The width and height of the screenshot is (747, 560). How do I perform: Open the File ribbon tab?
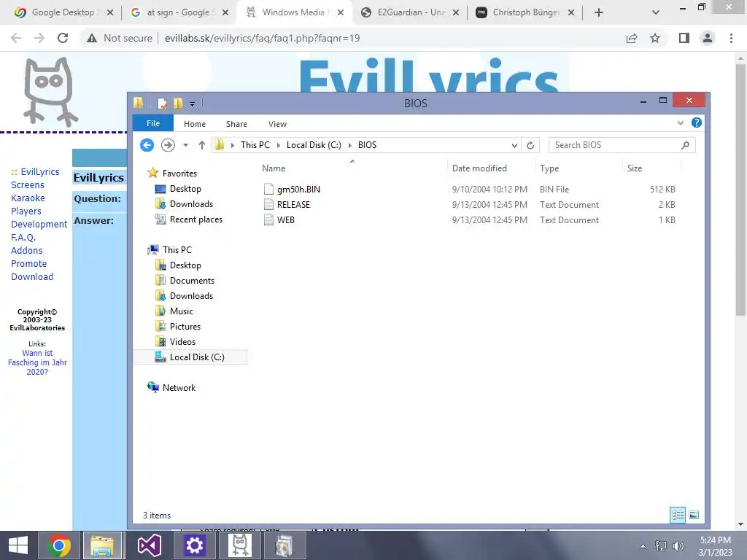153,123
